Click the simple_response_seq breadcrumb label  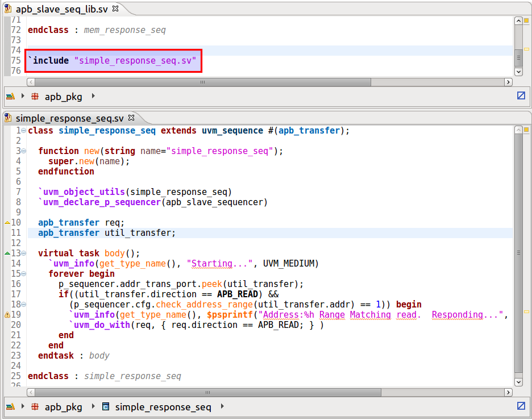[163, 407]
